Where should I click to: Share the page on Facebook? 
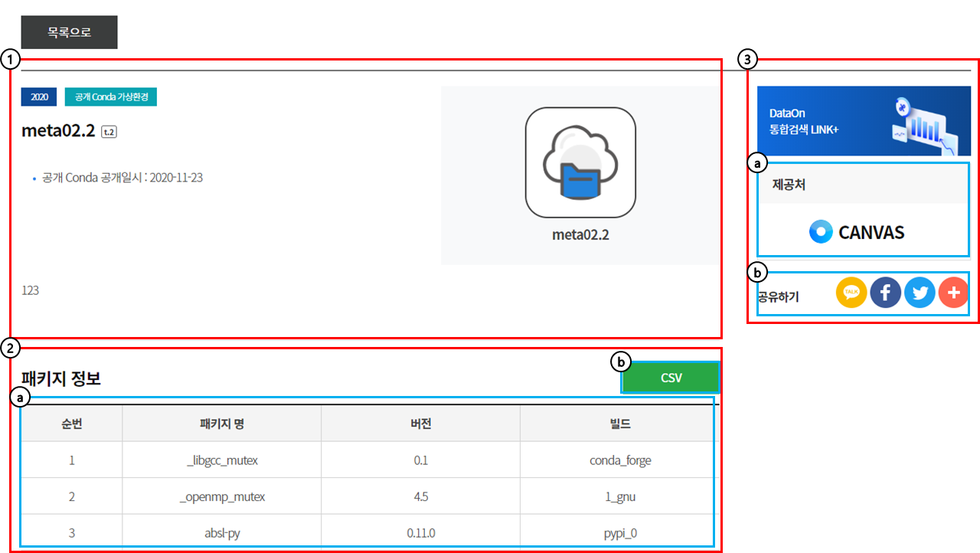(885, 293)
